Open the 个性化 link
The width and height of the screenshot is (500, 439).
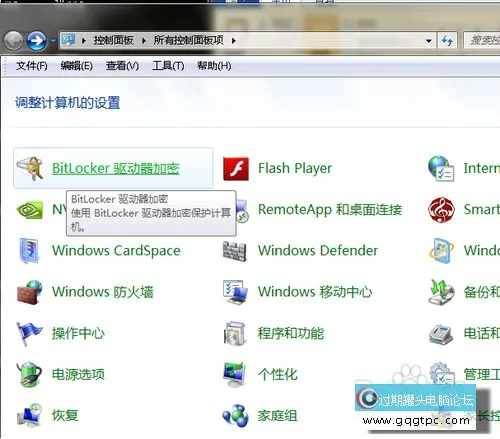[278, 375]
